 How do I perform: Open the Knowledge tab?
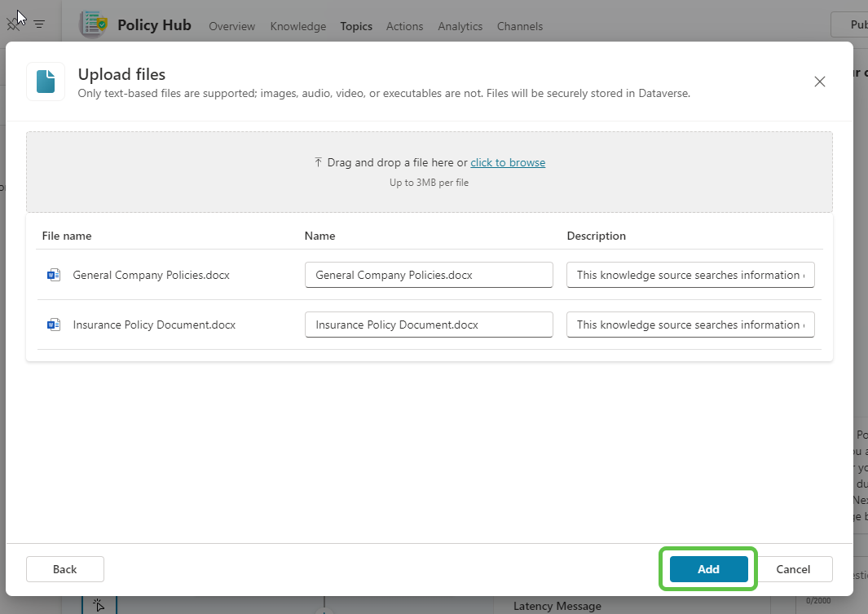(x=297, y=26)
